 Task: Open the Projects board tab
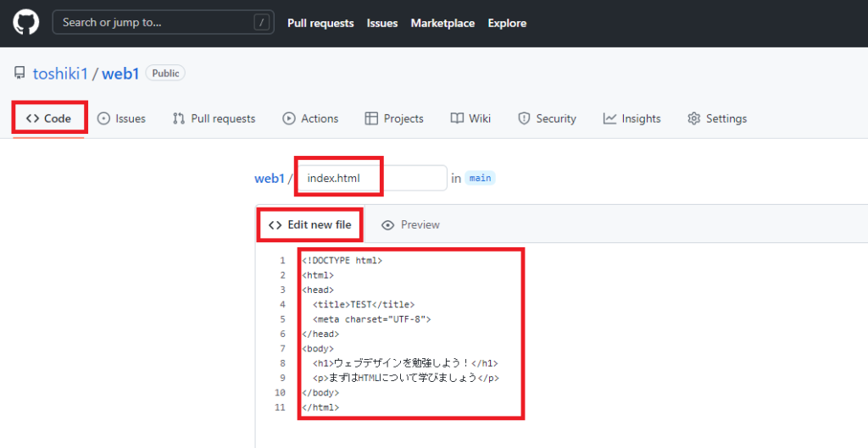[394, 119]
